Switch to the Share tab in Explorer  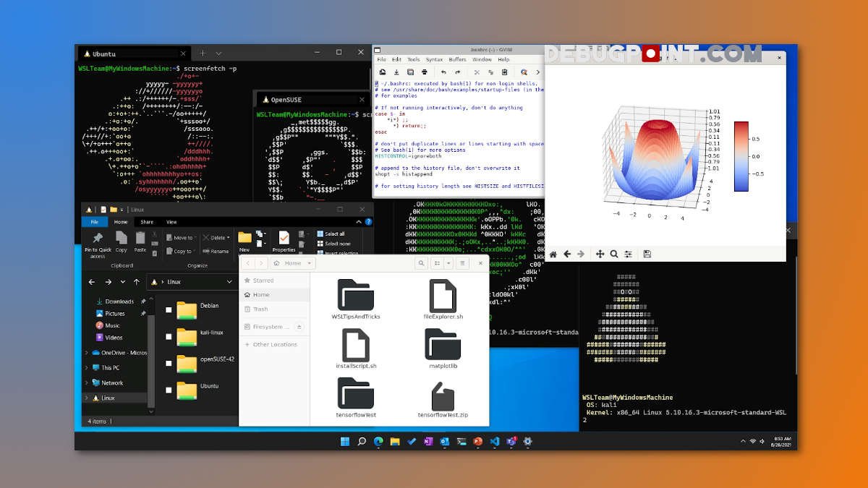tap(147, 222)
